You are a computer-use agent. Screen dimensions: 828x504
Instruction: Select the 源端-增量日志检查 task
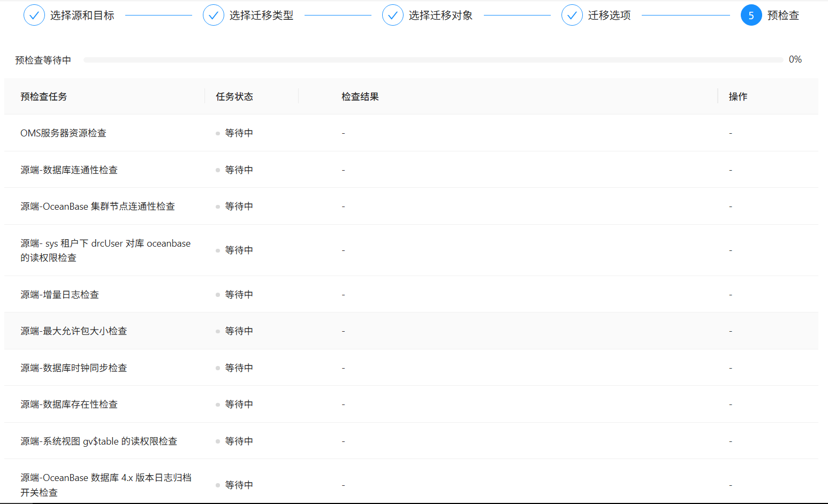[x=60, y=295]
